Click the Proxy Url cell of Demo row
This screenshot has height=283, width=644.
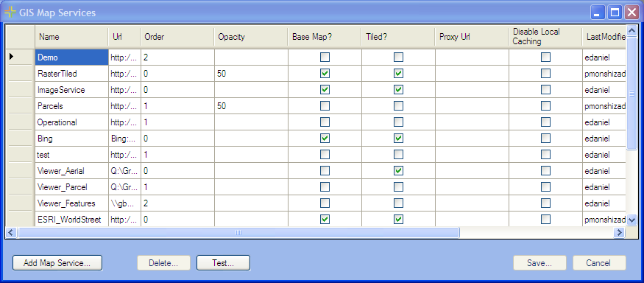click(472, 57)
